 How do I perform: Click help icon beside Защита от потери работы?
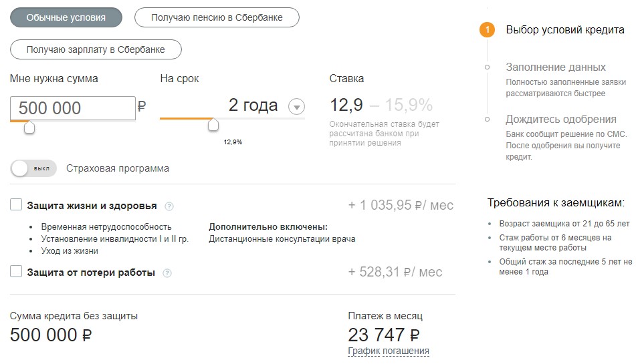(167, 273)
